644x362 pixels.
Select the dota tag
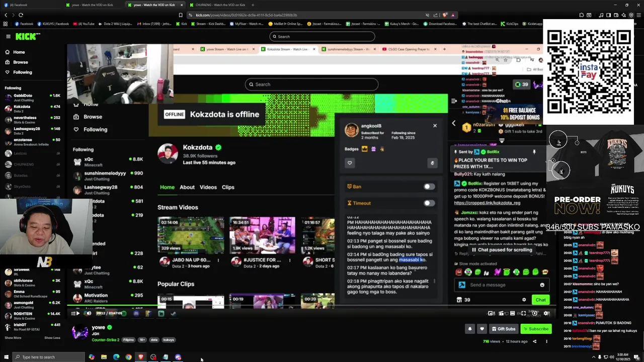point(154,340)
